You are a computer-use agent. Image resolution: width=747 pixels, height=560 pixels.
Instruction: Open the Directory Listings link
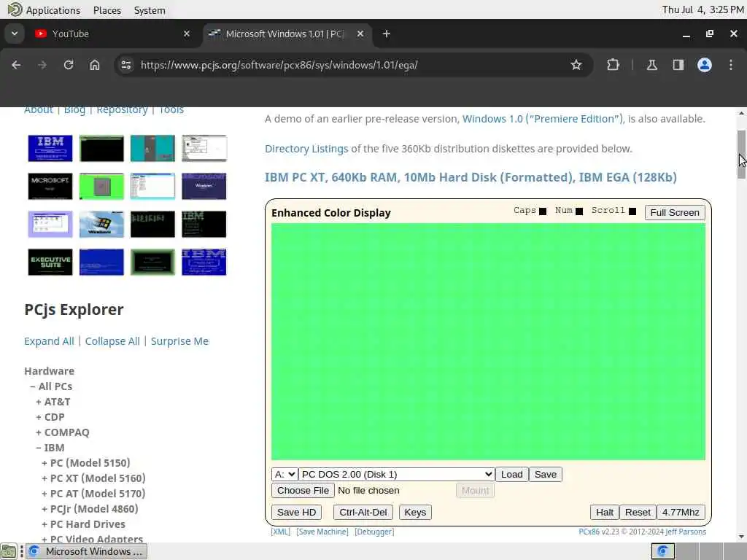click(306, 149)
